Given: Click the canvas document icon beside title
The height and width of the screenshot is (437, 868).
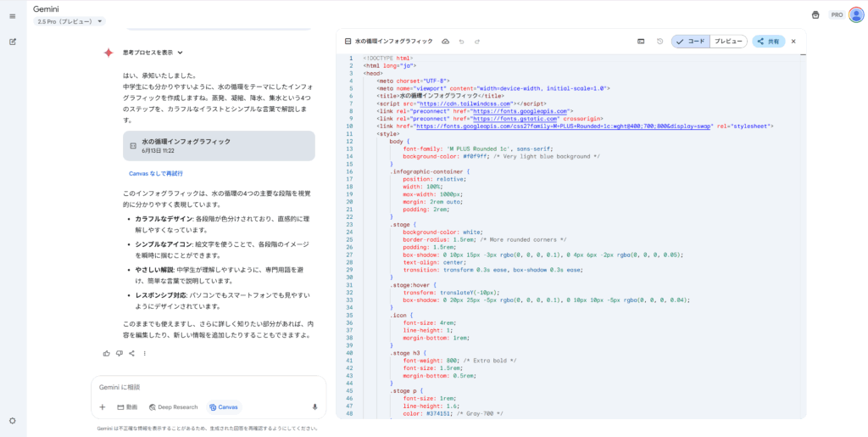Looking at the screenshot, I should pyautogui.click(x=348, y=42).
